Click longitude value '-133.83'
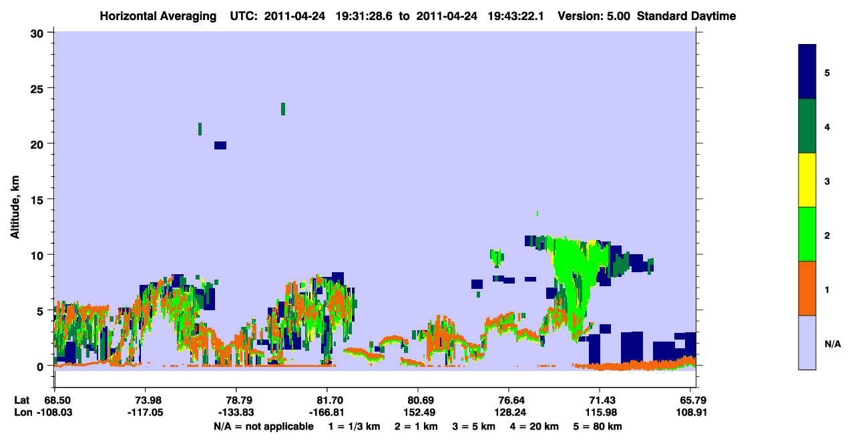The image size is (868, 445). pos(236,413)
